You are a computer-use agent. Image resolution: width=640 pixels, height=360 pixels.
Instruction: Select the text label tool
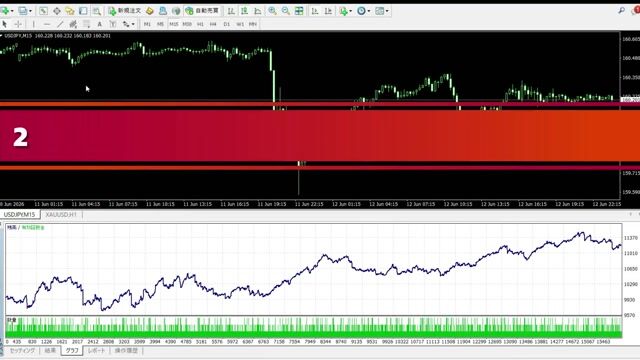point(113,24)
